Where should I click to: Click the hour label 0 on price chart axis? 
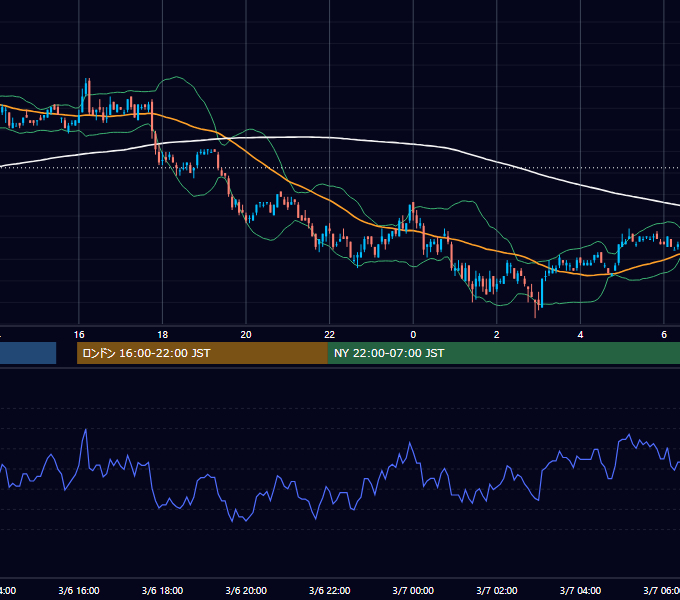(x=413, y=335)
